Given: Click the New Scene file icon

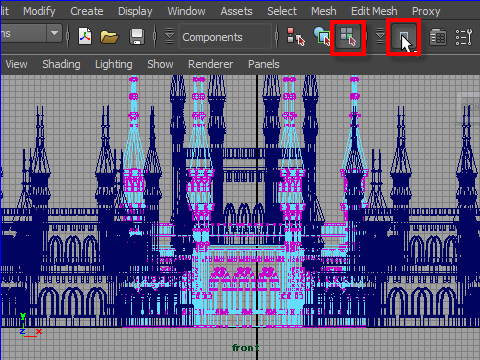Looking at the screenshot, I should (x=85, y=36).
